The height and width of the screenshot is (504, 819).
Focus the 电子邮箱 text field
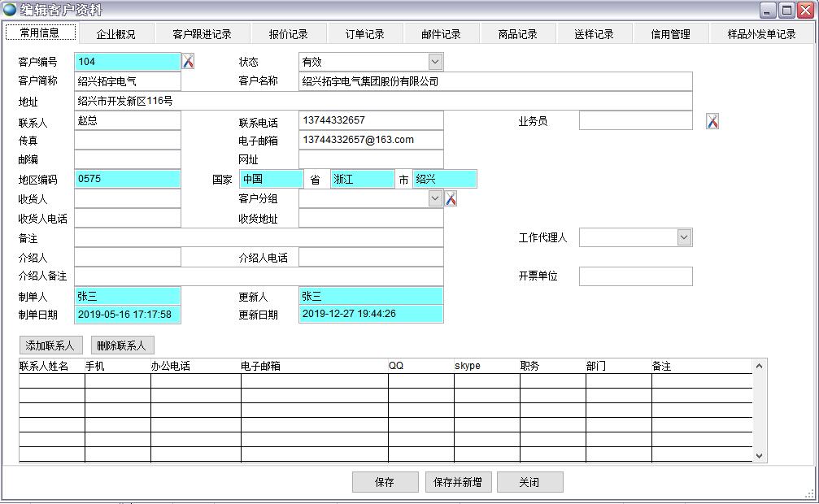click(x=371, y=141)
